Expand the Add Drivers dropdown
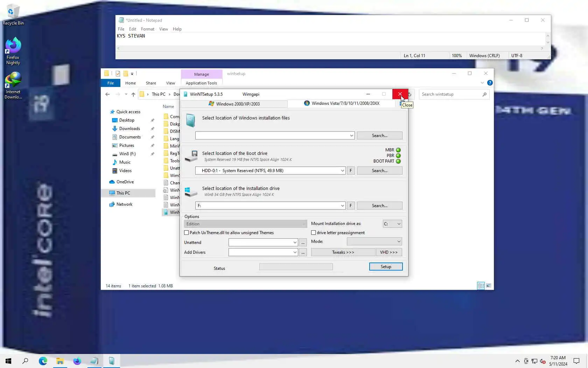The width and height of the screenshot is (588, 368). (295, 252)
